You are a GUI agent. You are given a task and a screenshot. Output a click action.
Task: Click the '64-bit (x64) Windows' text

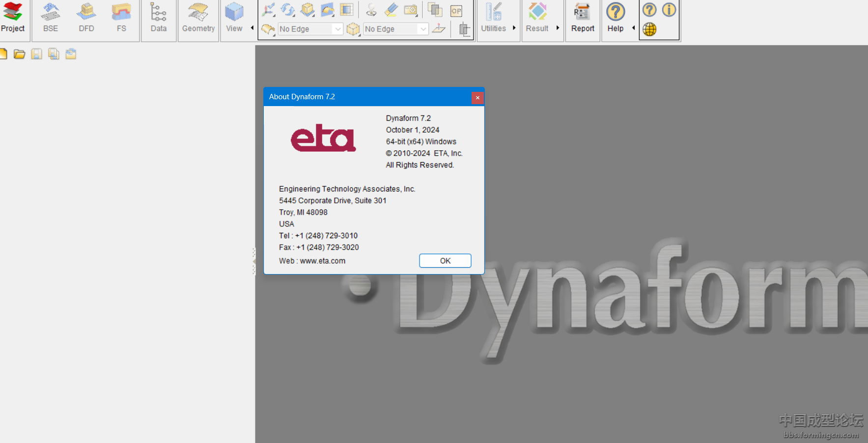[421, 142]
